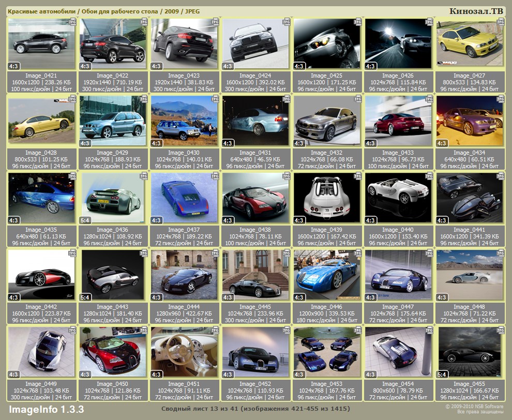Click the Image_0432 file name label

point(326,153)
